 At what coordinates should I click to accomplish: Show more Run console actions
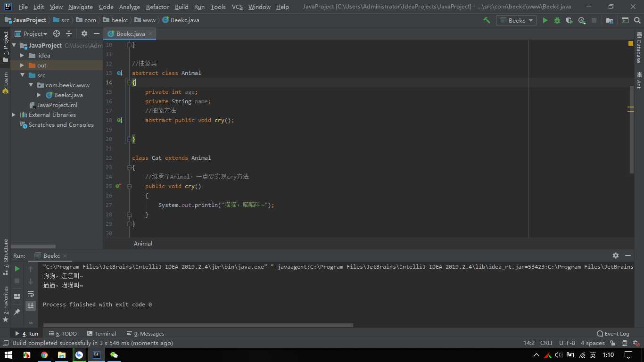31,323
